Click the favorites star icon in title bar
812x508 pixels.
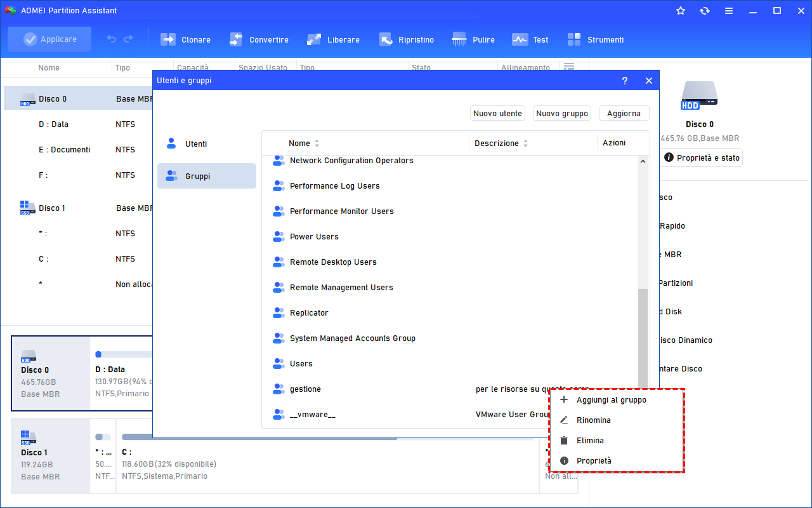tap(681, 11)
